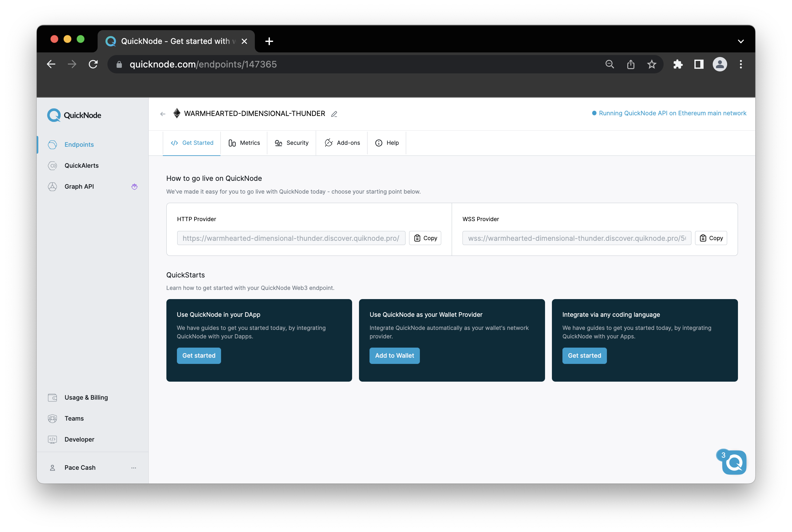The image size is (792, 532).
Task: Click Get started in coding language card
Action: (x=584, y=355)
